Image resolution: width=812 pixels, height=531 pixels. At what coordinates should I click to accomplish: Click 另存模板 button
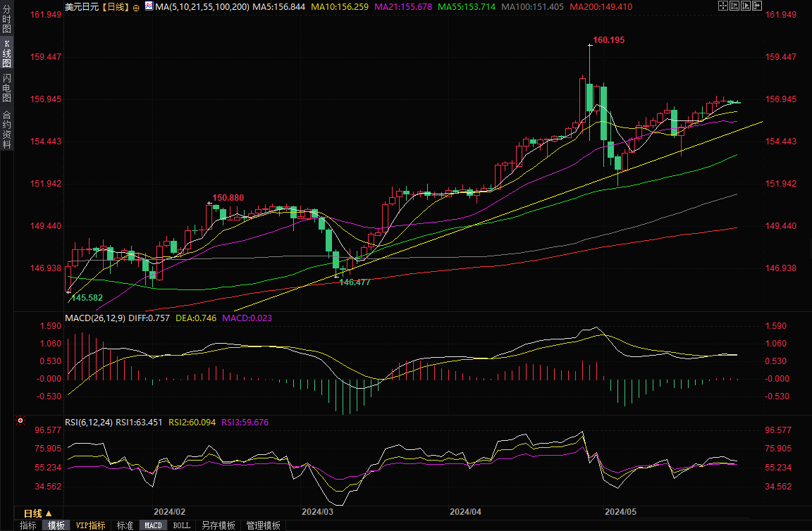pos(219,525)
